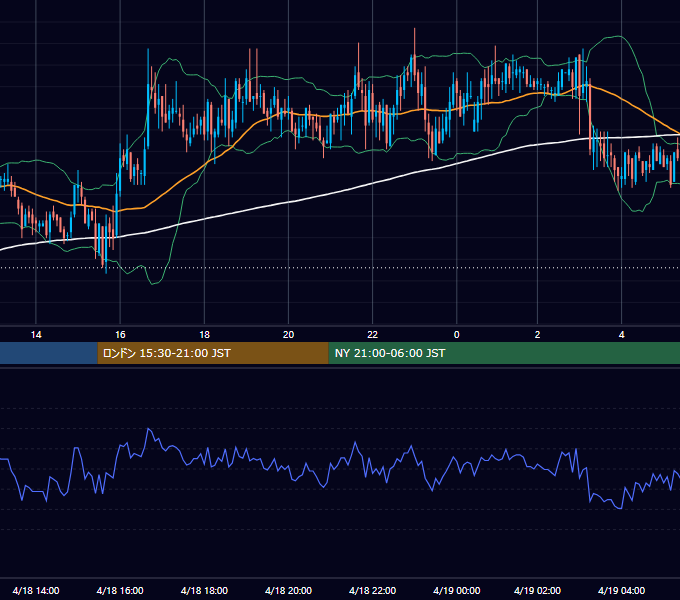Screen dimensions: 680x600
Task: Click the ロンドン 15:30-21:00 JST session band
Action: (x=213, y=353)
